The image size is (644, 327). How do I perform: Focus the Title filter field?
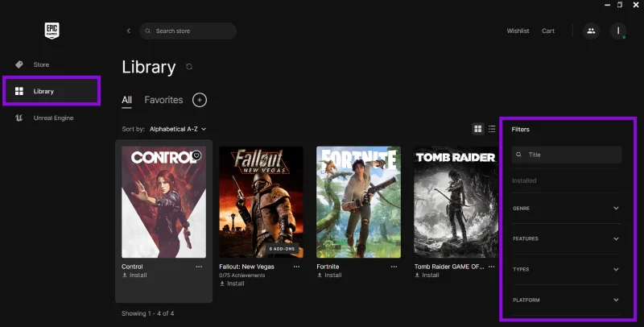567,155
